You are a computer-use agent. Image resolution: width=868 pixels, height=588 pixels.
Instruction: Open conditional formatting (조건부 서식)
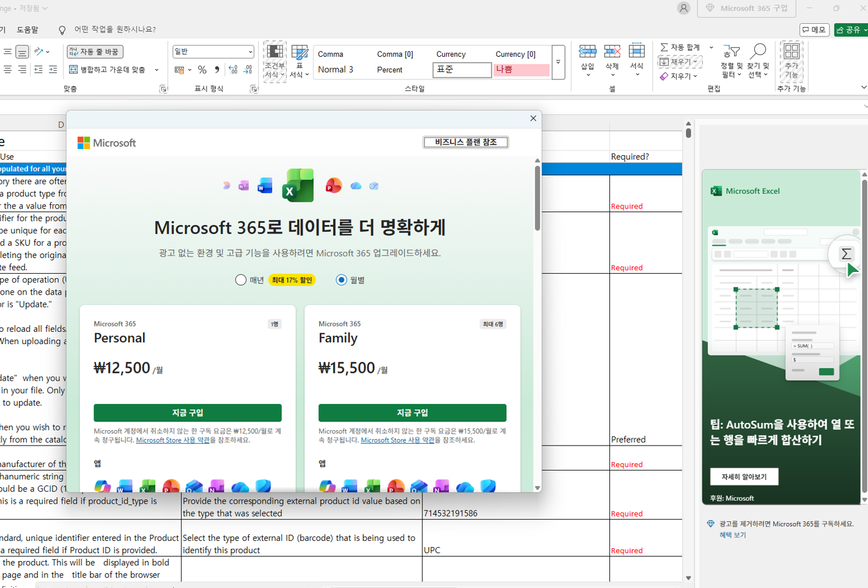275,62
